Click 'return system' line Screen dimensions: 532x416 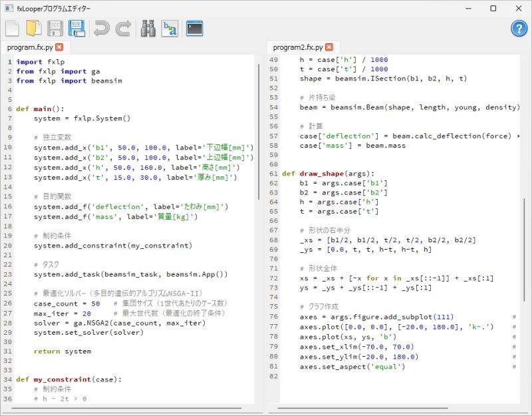point(63,351)
